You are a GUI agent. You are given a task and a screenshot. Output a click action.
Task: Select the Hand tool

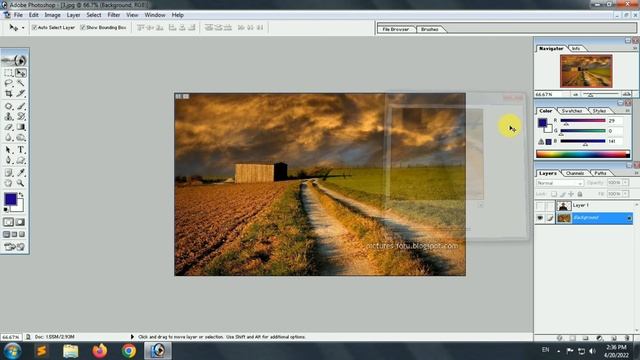8,183
